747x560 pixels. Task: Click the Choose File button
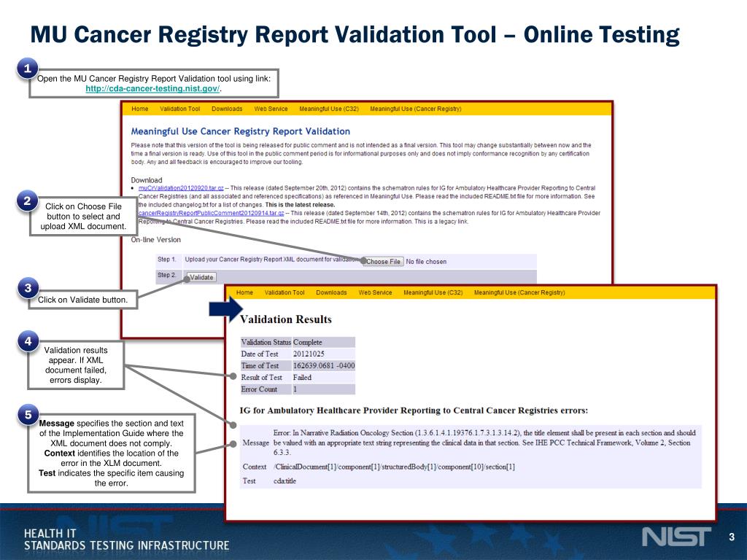383,262
